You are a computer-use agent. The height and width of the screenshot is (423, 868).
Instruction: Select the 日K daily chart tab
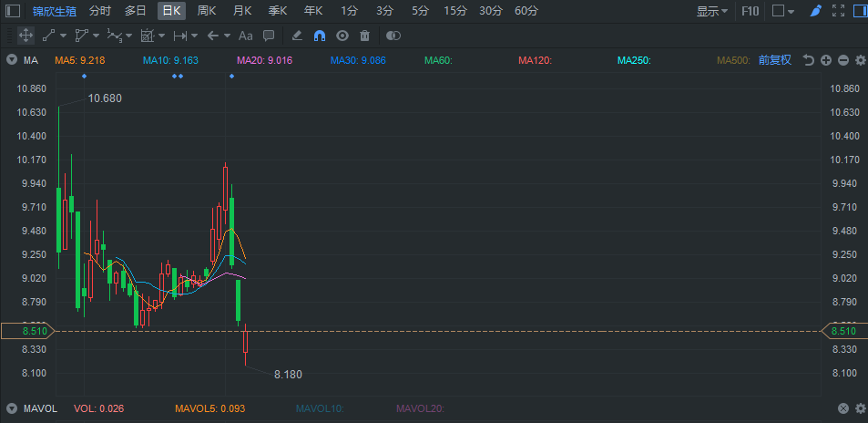click(171, 11)
